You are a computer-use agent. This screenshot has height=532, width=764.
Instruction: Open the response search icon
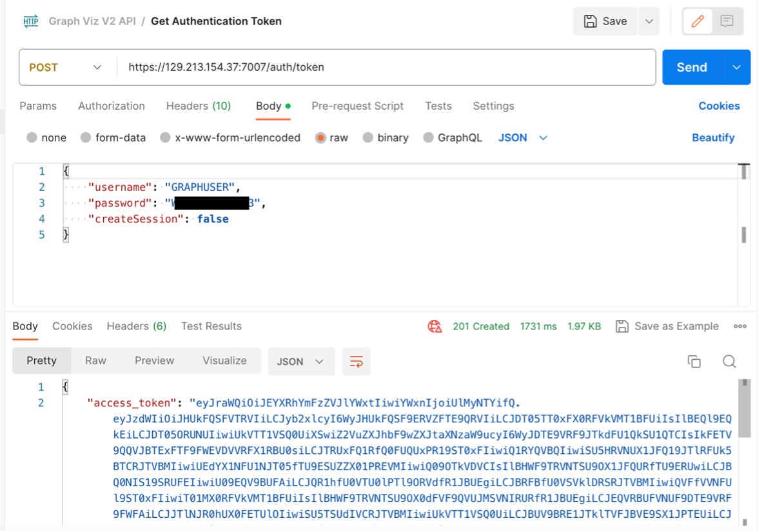coord(729,362)
